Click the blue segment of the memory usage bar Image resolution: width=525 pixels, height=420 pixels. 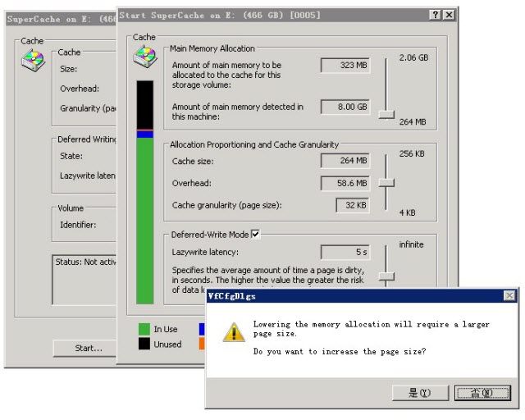pyautogui.click(x=145, y=135)
